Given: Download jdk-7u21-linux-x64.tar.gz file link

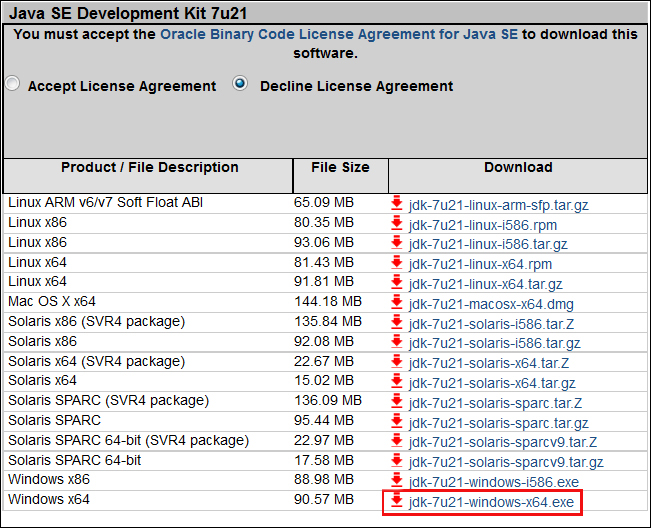Looking at the screenshot, I should (x=485, y=284).
